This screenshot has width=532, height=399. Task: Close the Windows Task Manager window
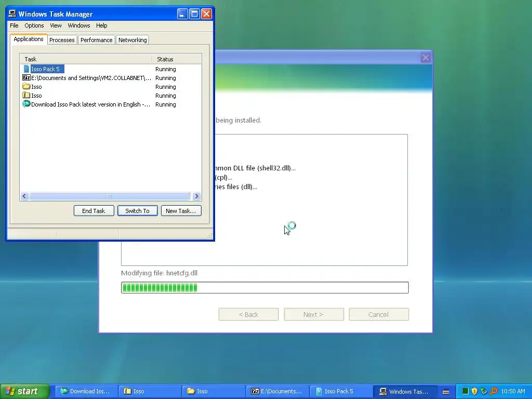point(206,14)
